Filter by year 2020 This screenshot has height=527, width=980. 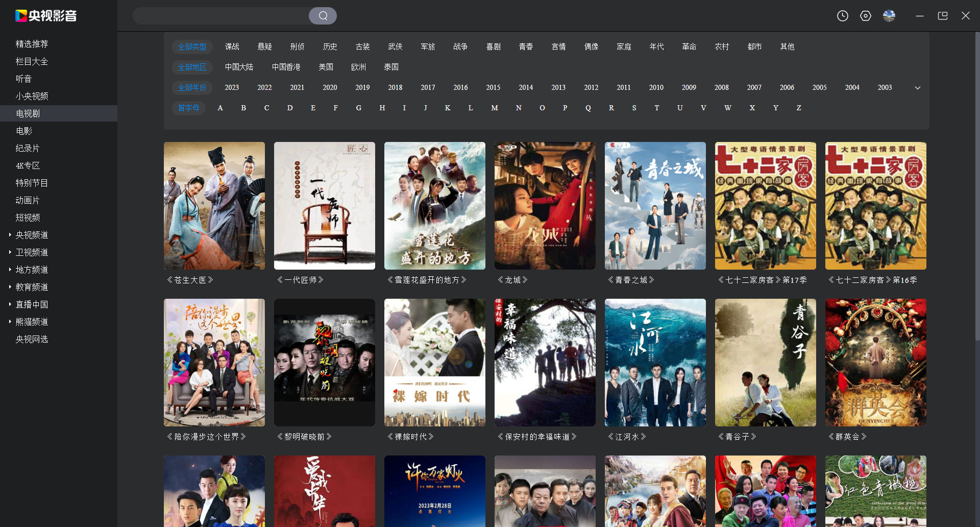point(330,87)
